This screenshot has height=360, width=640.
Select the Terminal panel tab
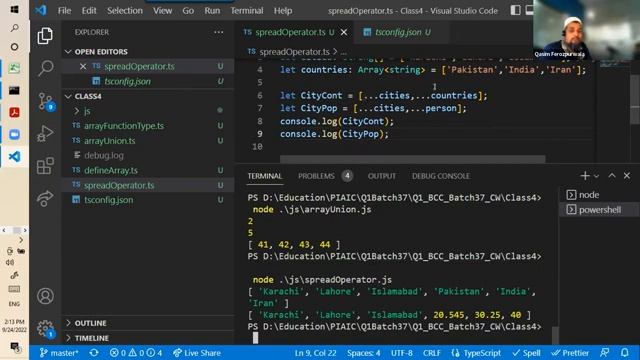click(264, 176)
